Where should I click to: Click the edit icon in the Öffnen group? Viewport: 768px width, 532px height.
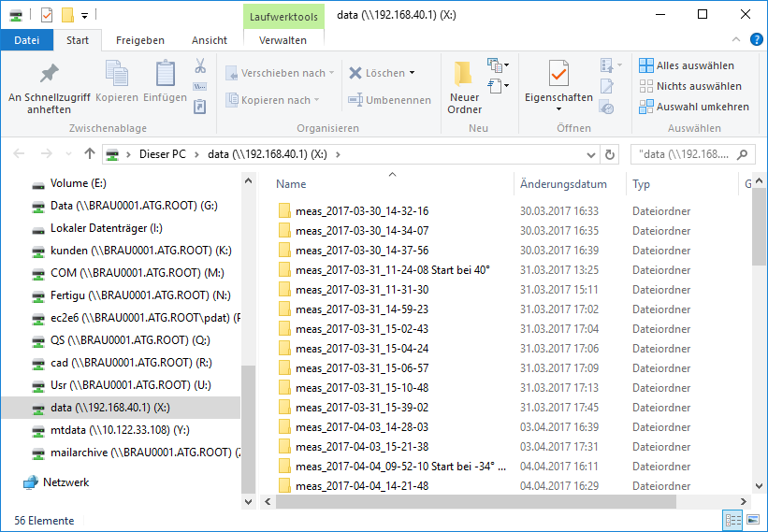click(x=607, y=87)
